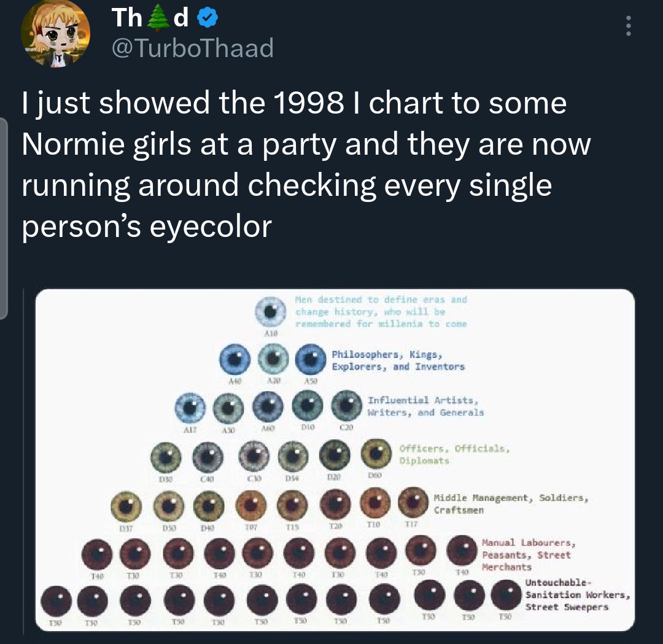Screen dimensions: 663x644
Task: Click the A50 eye next to Philosophers label
Action: point(310,360)
